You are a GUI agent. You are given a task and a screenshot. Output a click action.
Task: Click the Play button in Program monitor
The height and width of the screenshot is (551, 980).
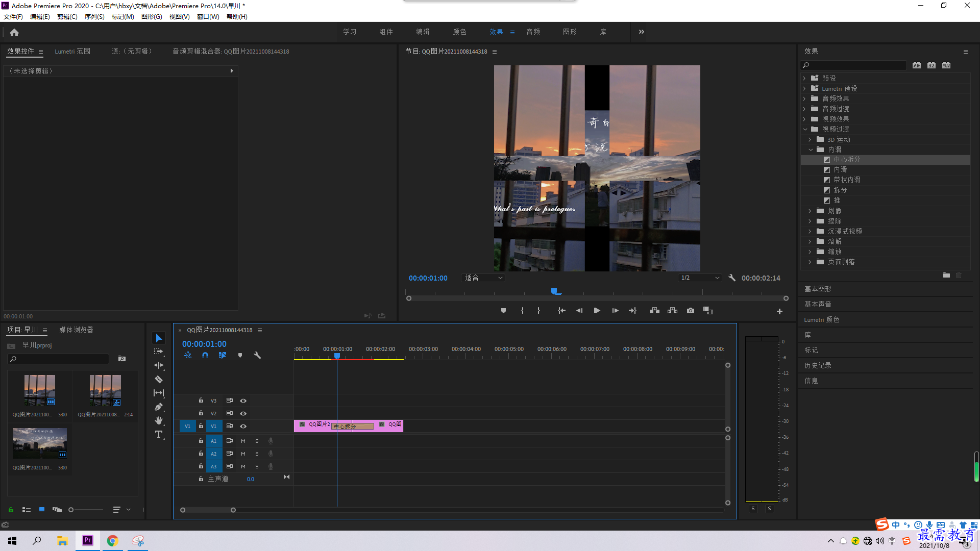point(597,311)
